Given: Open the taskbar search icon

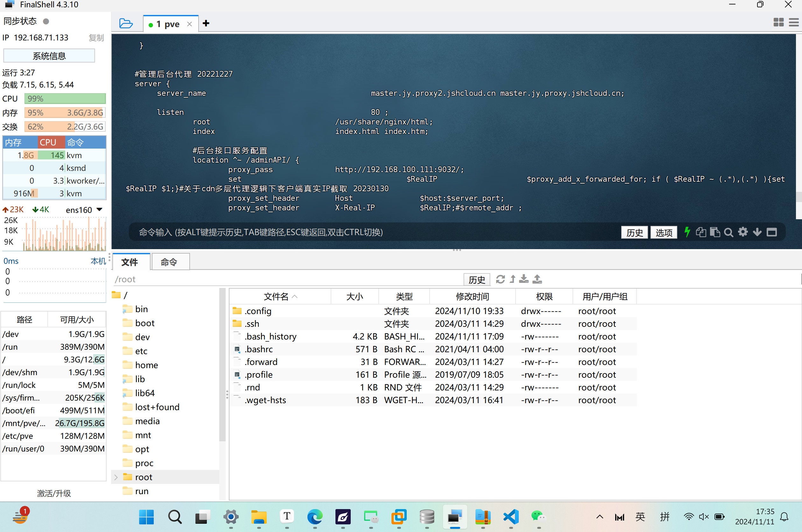Looking at the screenshot, I should [175, 517].
